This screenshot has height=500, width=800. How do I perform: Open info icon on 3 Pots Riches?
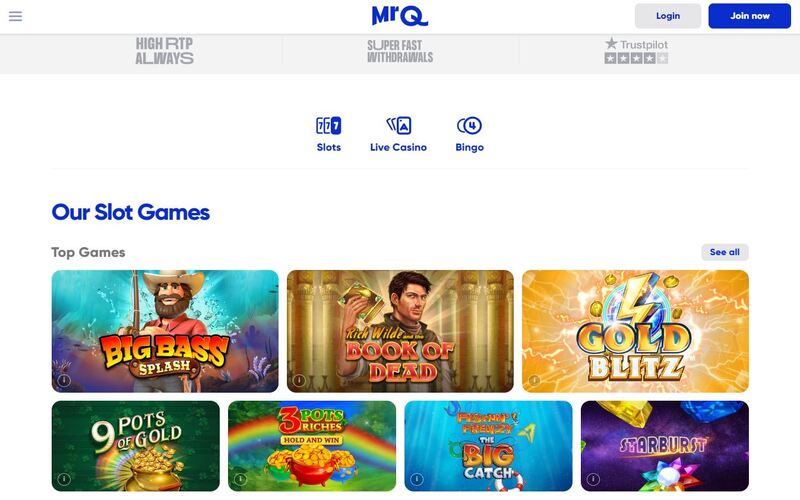pyautogui.click(x=240, y=479)
